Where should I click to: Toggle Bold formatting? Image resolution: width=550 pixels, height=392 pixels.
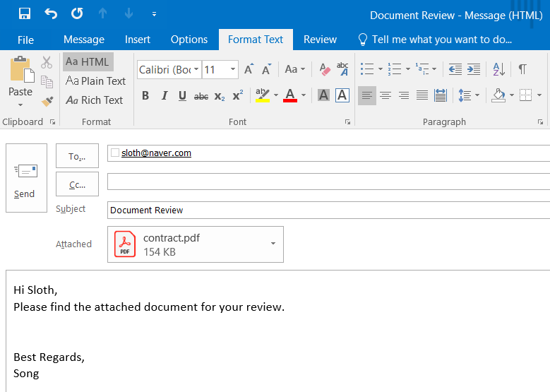[x=145, y=95]
